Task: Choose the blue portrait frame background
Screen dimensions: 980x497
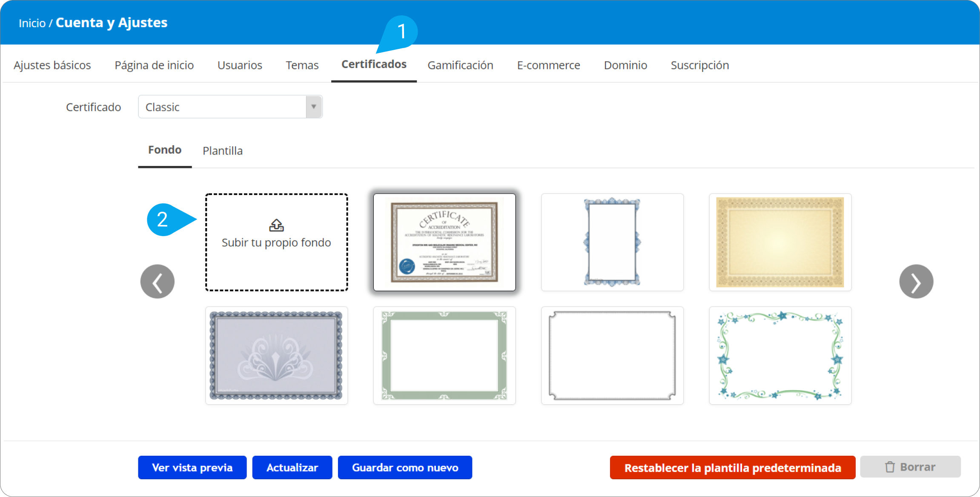Action: click(612, 243)
